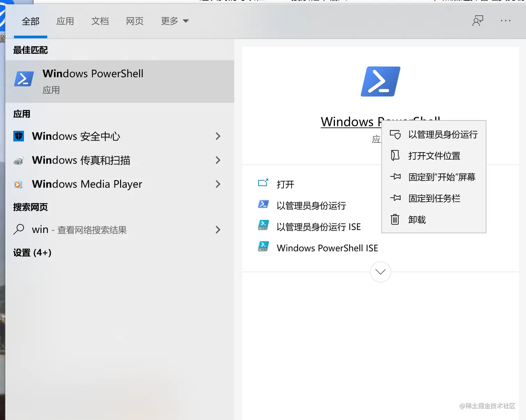The width and height of the screenshot is (526, 420).
Task: Click the PowerShell icon in the best match row
Action: 24,79
